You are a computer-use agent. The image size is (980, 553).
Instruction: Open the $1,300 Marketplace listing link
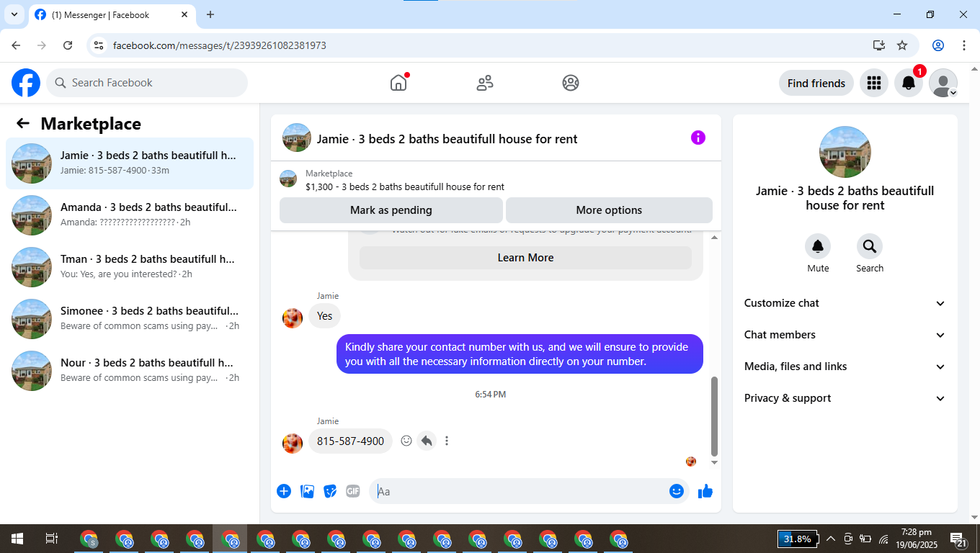pos(404,187)
